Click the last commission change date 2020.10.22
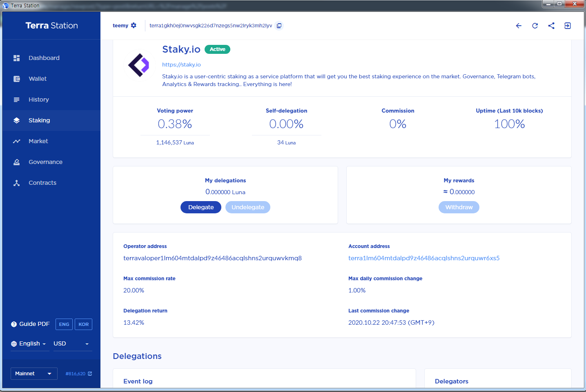This screenshot has height=392, width=586. tap(391, 323)
